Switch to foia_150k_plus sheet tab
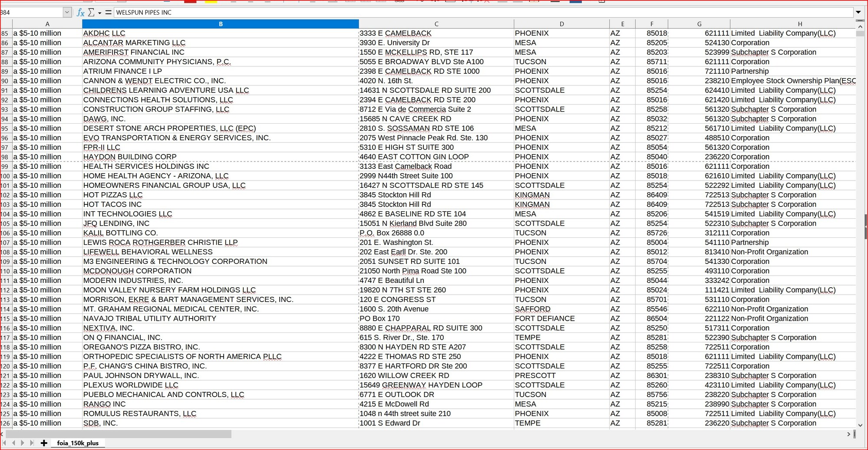The height and width of the screenshot is (450, 868). (x=78, y=443)
